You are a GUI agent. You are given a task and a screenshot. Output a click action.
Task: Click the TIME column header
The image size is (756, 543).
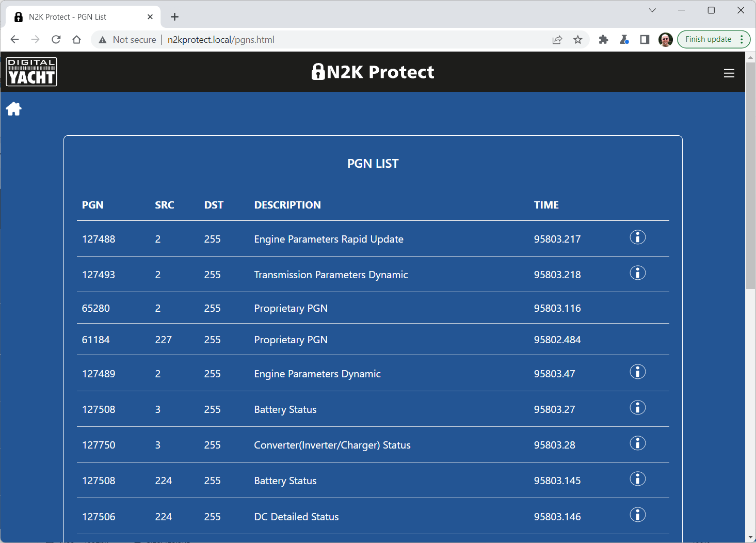pos(546,205)
